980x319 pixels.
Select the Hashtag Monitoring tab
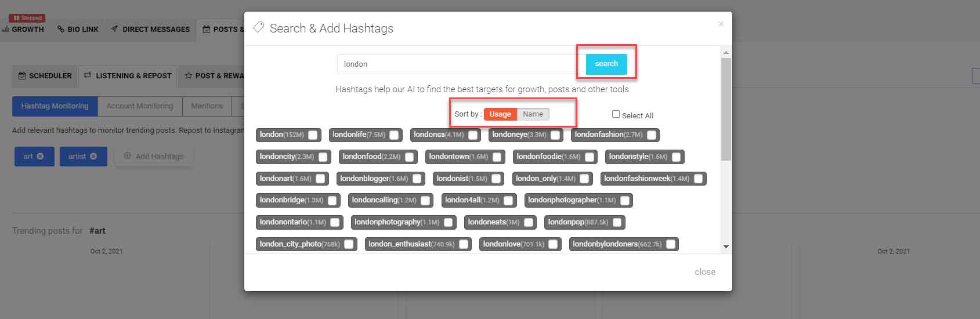55,106
